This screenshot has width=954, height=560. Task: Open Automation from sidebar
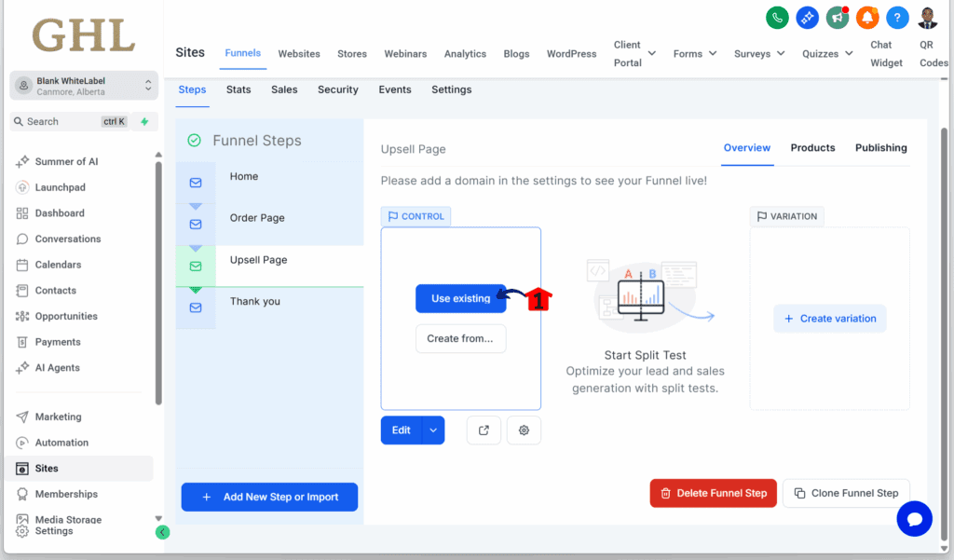tap(61, 443)
